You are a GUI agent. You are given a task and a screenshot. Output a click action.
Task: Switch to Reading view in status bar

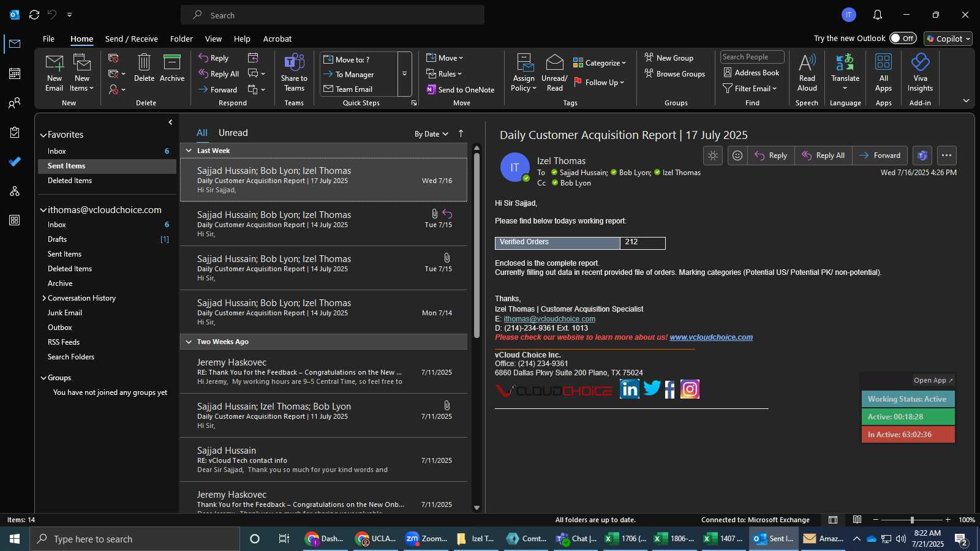pyautogui.click(x=858, y=520)
